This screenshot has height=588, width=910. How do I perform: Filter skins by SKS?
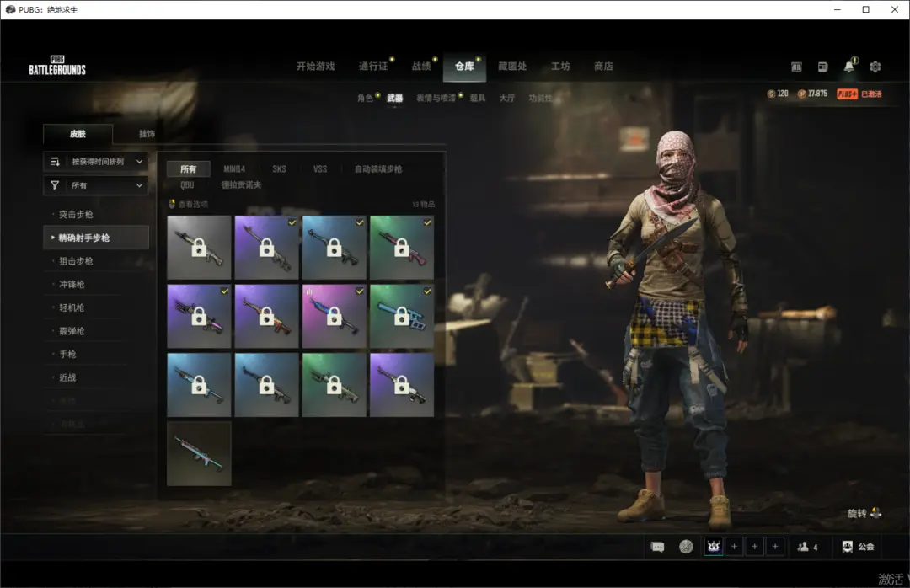click(x=279, y=169)
